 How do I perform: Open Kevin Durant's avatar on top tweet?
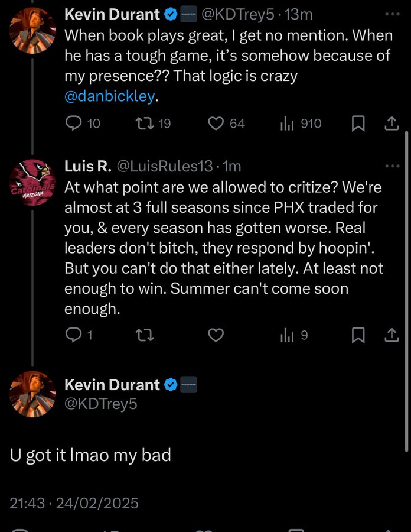click(x=33, y=30)
